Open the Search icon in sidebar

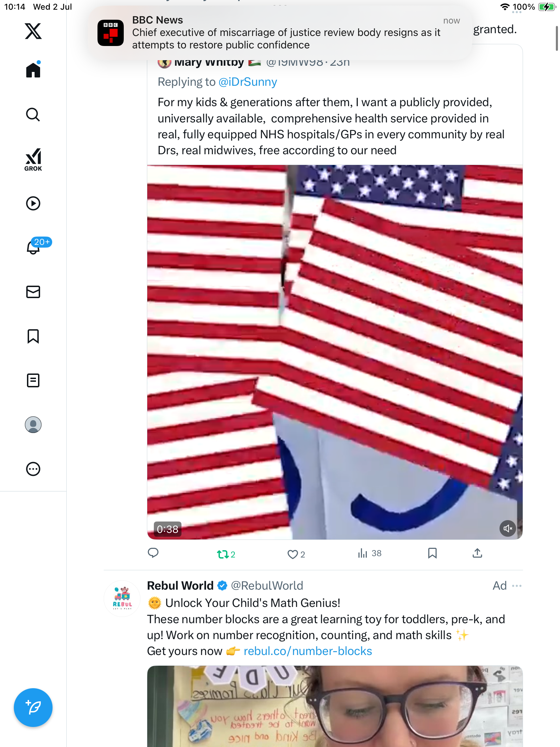[33, 114]
